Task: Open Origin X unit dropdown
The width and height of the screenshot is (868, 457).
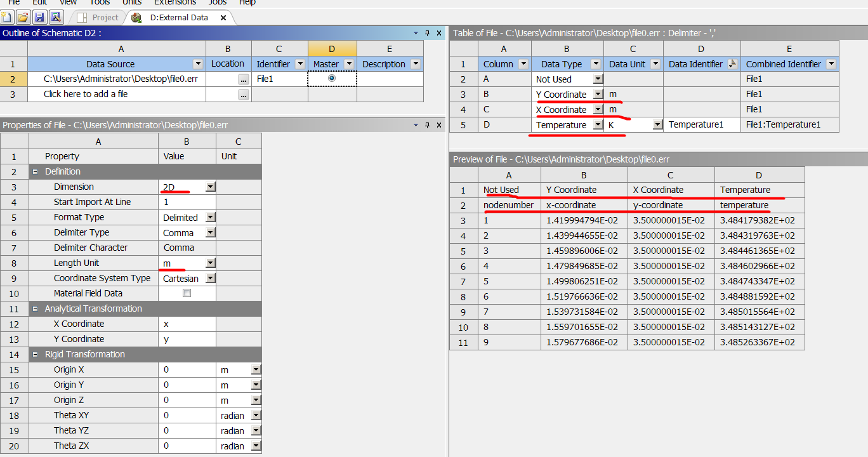Action: [x=256, y=369]
